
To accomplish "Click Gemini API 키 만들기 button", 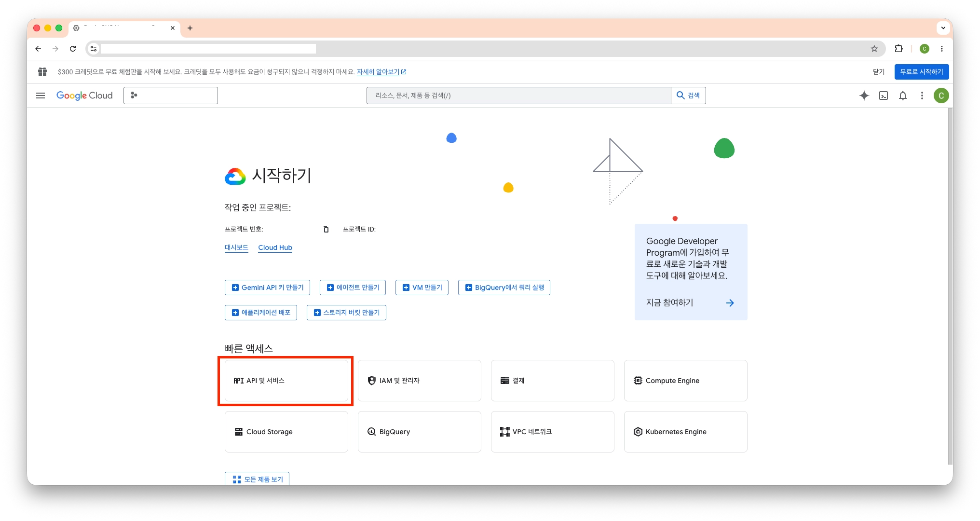I will [267, 288].
